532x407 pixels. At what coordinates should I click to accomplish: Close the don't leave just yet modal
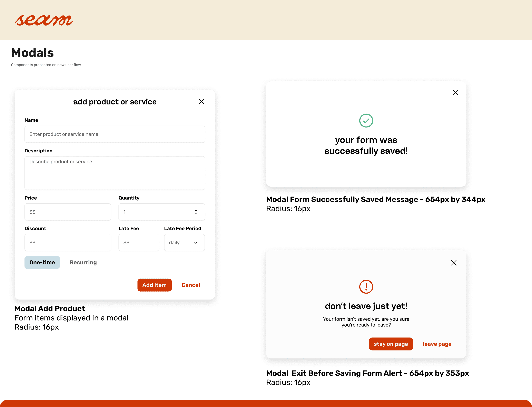pyautogui.click(x=454, y=263)
